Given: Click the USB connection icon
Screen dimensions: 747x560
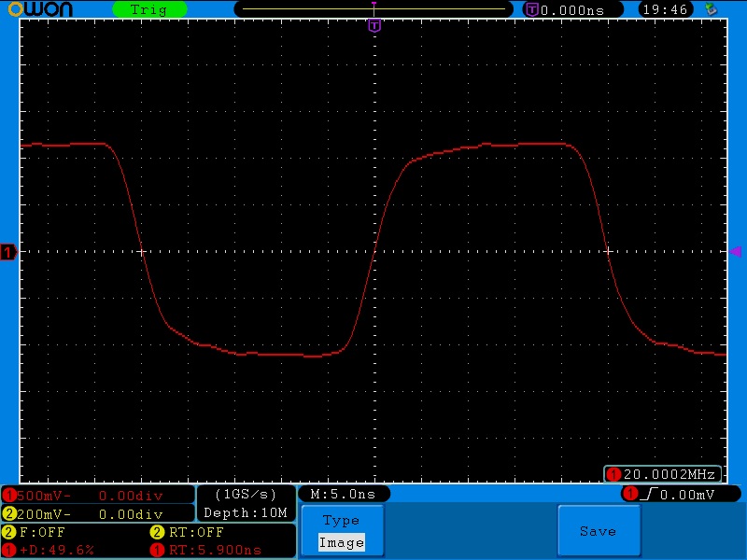Looking at the screenshot, I should pyautogui.click(x=711, y=9).
